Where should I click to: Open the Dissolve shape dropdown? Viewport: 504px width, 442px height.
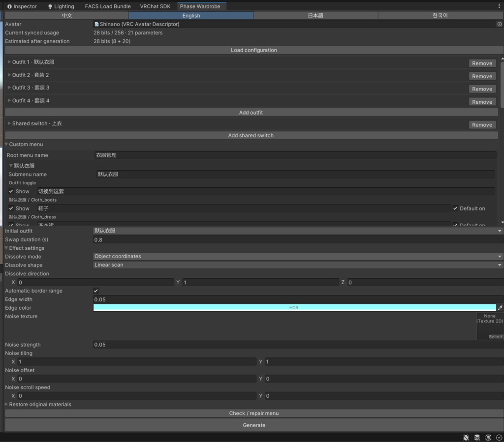coord(298,265)
